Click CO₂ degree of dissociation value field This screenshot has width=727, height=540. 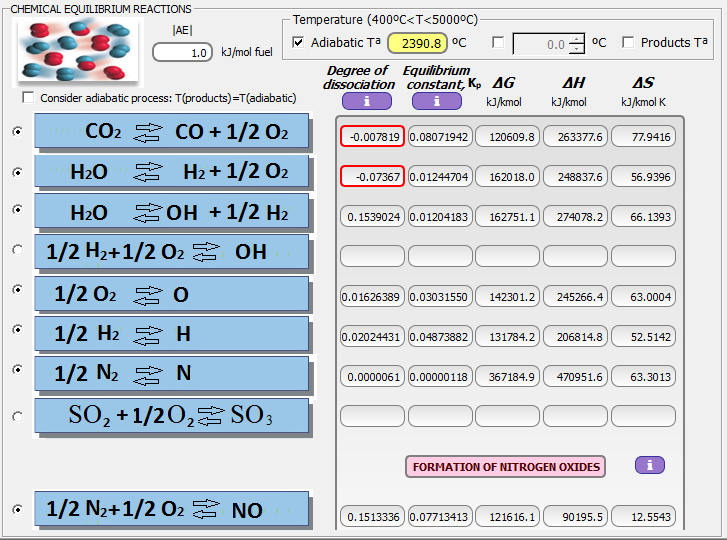(x=371, y=137)
